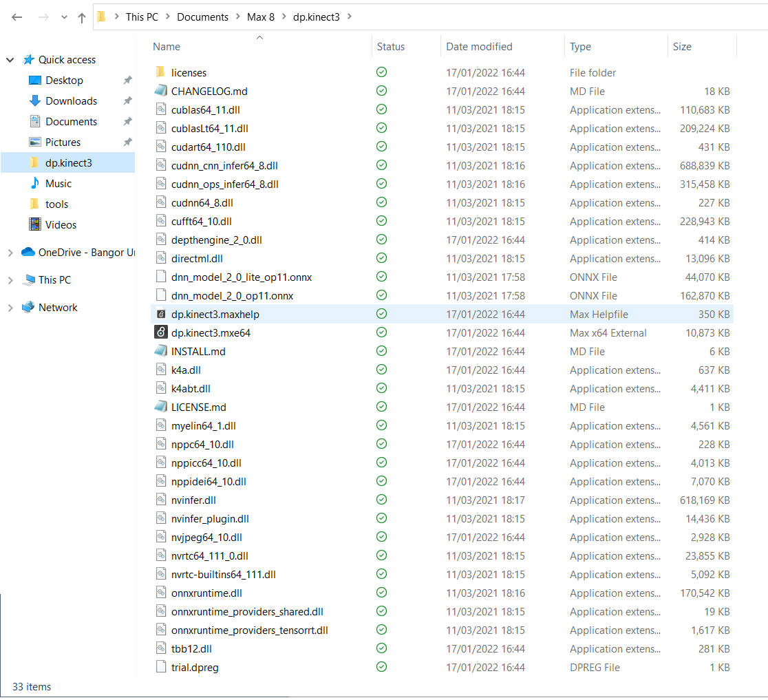Click the trial.dpreg file icon
This screenshot has width=768, height=700.
[x=160, y=667]
